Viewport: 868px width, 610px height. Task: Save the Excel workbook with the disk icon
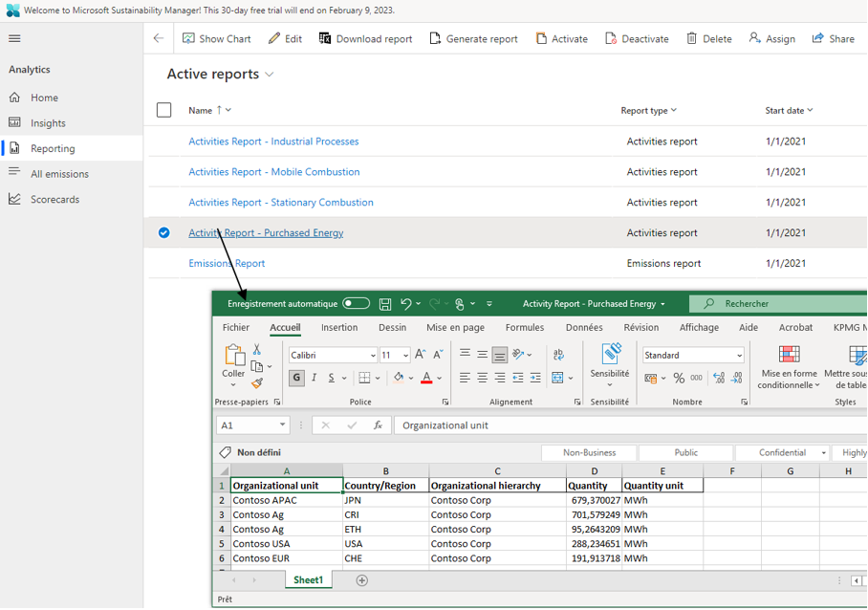coord(385,304)
